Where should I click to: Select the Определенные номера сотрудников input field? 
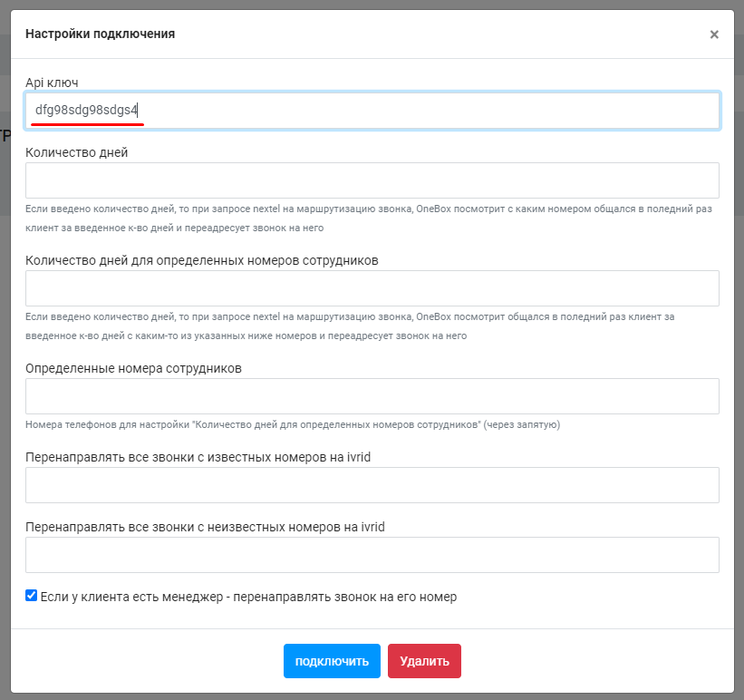(372, 396)
